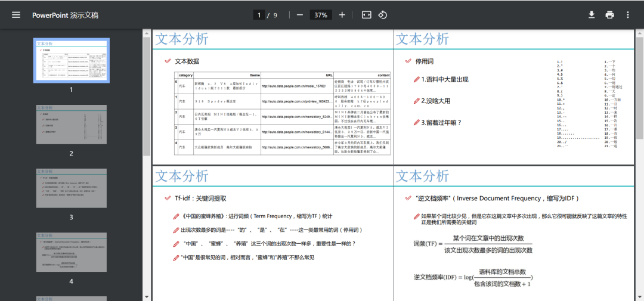Click the text '2.没啥大用'
The width and height of the screenshot is (644, 301).
pos(436,101)
